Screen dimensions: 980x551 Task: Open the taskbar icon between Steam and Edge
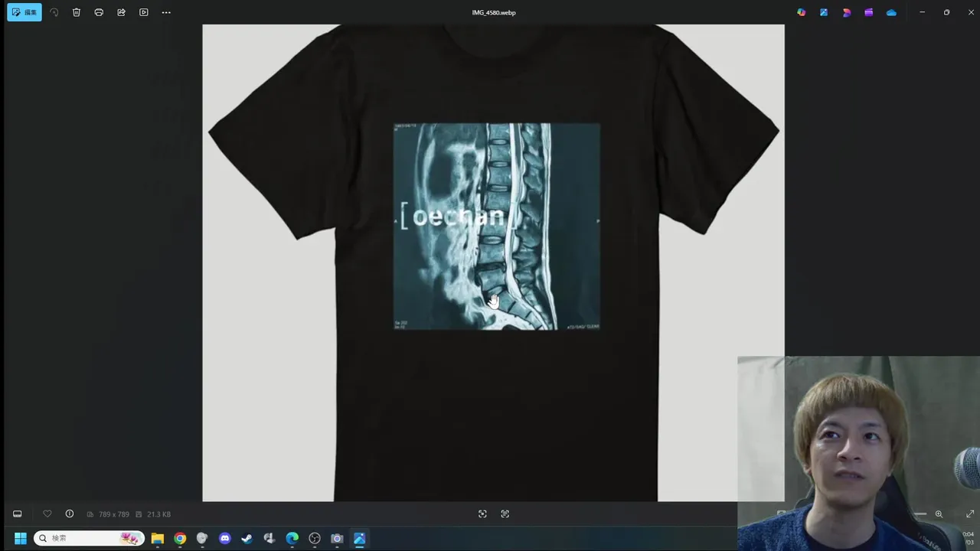point(269,539)
